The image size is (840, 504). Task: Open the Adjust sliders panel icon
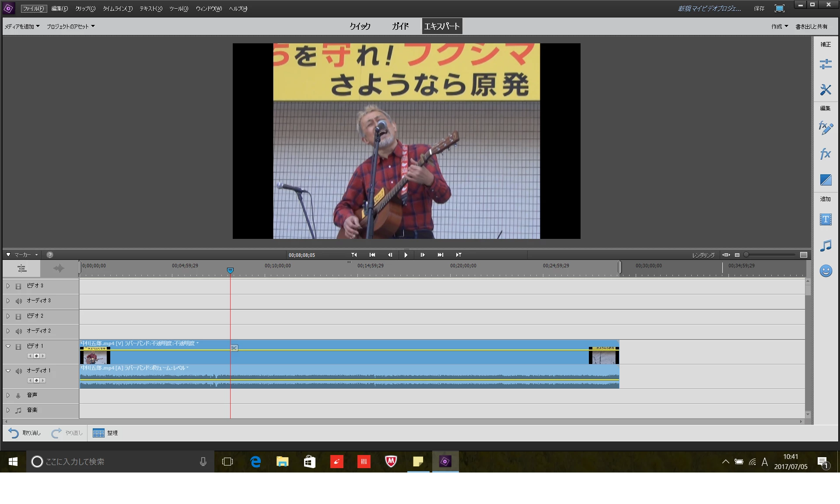(825, 64)
